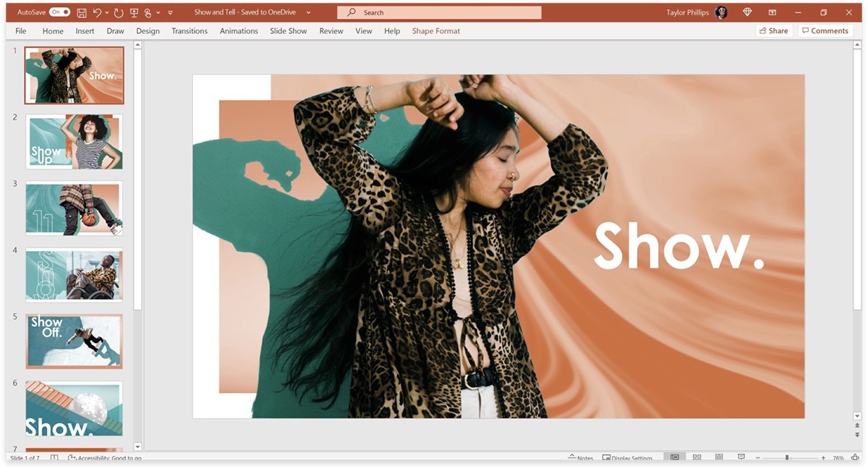Start Slide Show from status bar icon
The height and width of the screenshot is (469, 868).
coord(741,458)
